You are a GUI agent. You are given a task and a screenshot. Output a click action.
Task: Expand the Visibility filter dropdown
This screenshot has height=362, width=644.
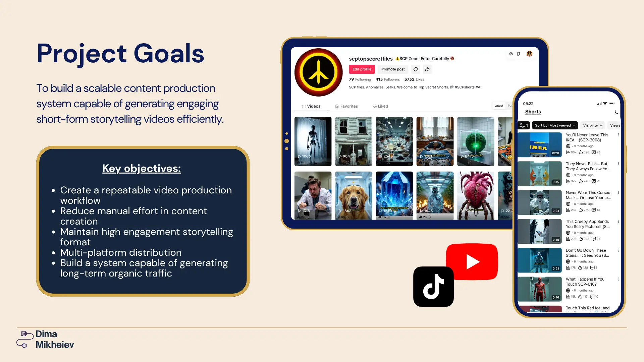click(x=593, y=125)
